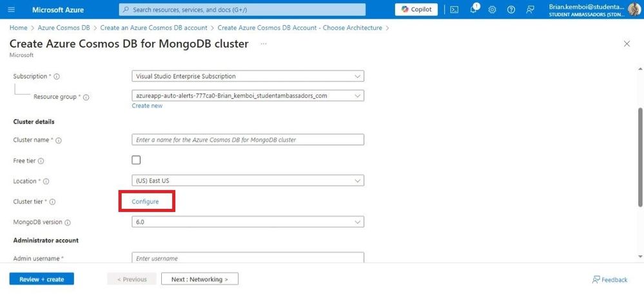The height and width of the screenshot is (294, 644).
Task: Go to Choose Architecture breadcrumb
Action: pos(300,28)
